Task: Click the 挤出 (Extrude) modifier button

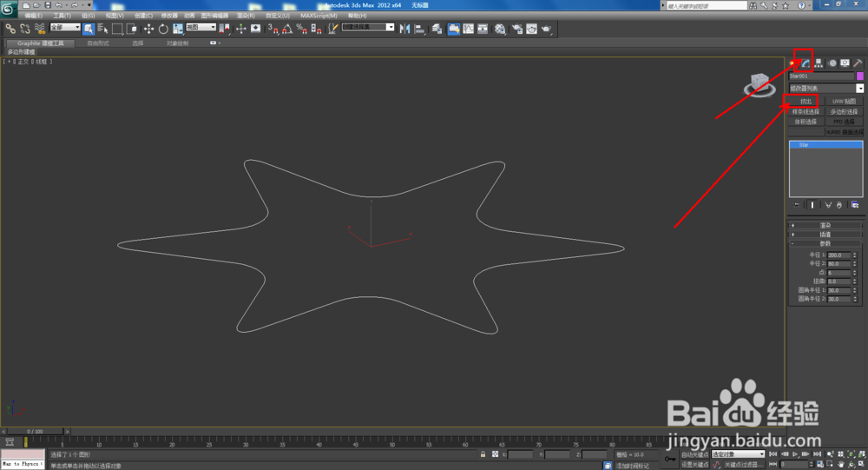Action: pos(806,101)
